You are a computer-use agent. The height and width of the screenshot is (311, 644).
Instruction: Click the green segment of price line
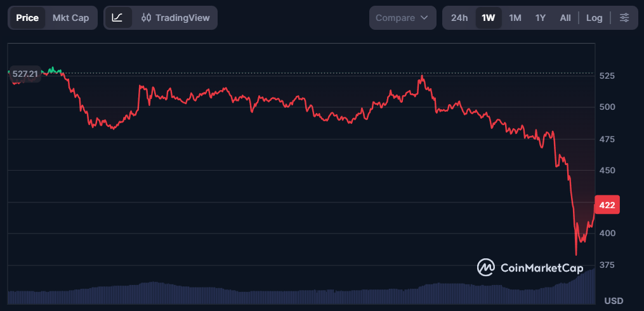tap(54, 70)
